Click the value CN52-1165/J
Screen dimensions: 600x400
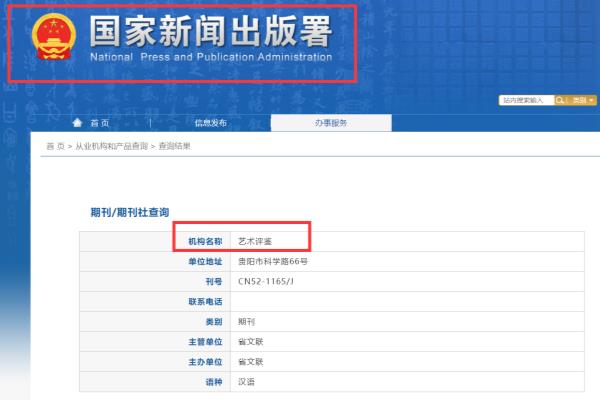266,281
